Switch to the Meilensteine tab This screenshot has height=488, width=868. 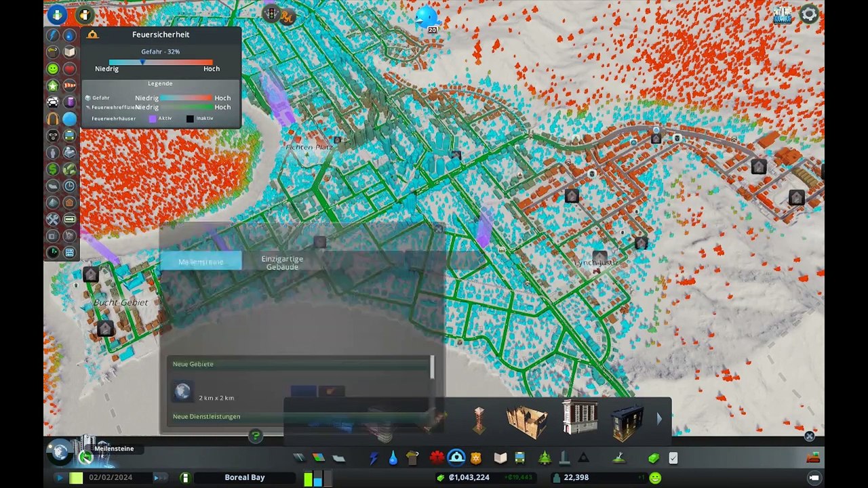201,262
